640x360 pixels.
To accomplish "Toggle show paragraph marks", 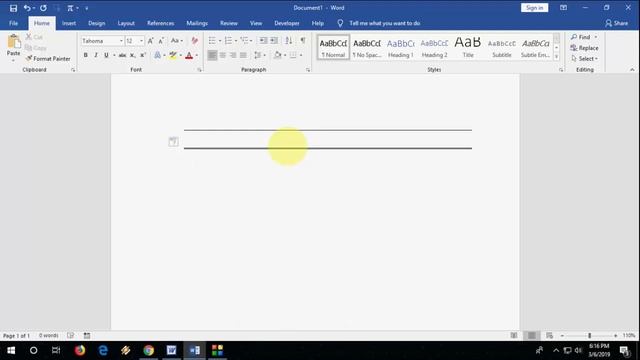I will point(303,40).
